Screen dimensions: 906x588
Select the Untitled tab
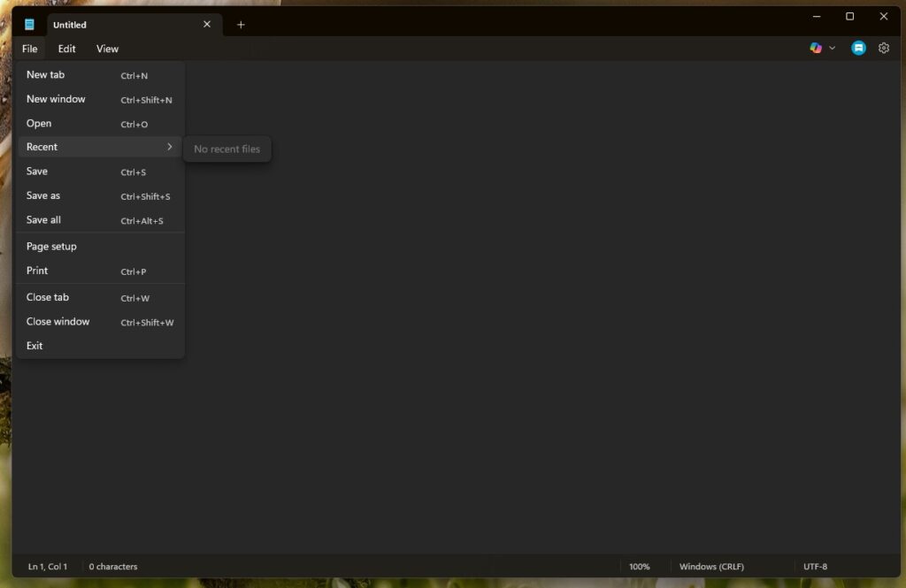[x=115, y=25]
